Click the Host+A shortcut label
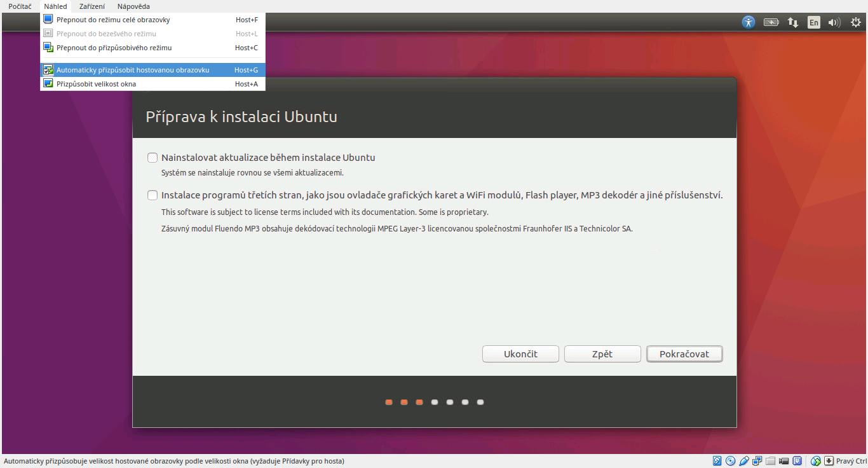Viewport: 868px width, 468px height. tap(247, 84)
